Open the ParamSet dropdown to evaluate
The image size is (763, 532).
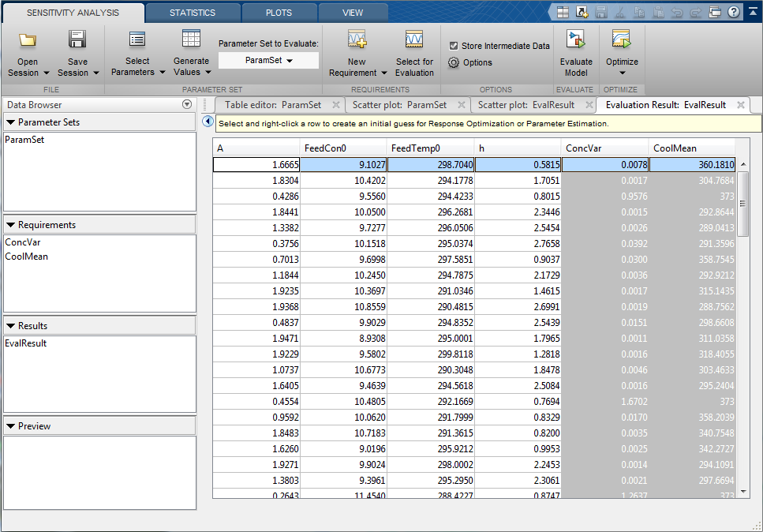[269, 61]
